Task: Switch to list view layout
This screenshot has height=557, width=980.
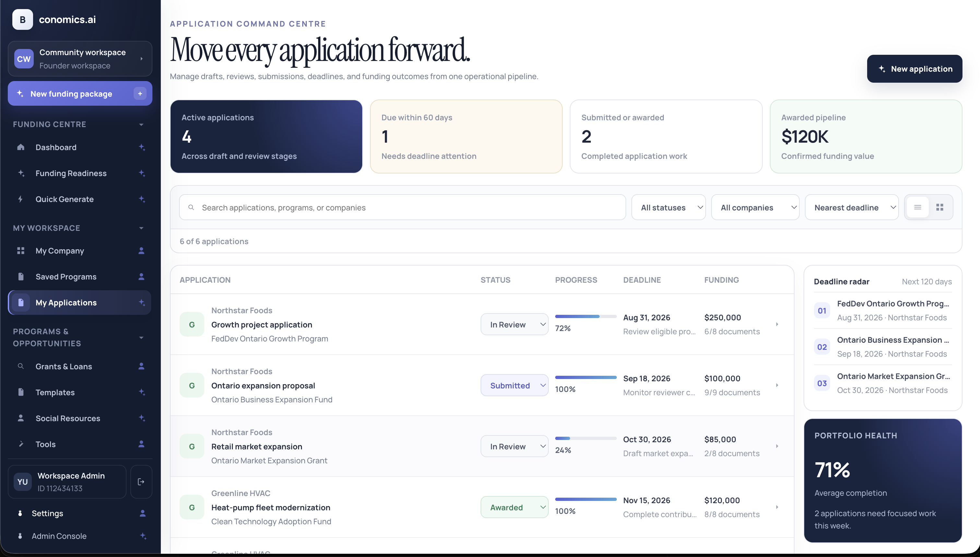Action: [x=918, y=207]
